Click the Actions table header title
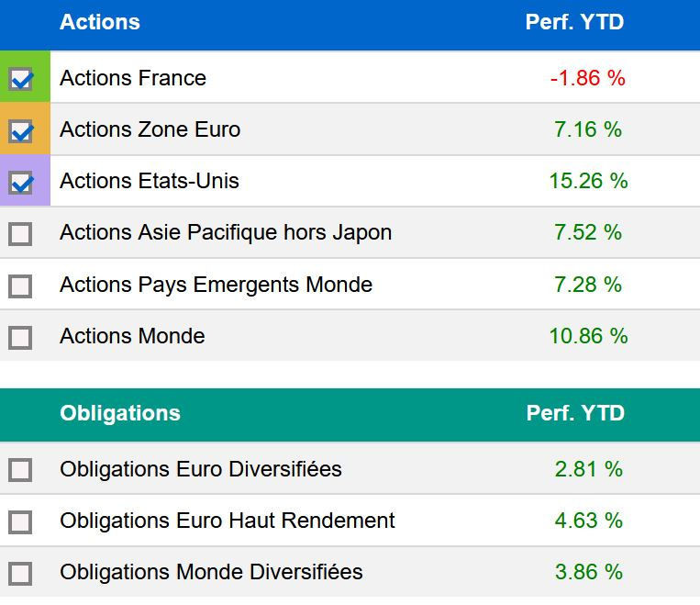 100,22
